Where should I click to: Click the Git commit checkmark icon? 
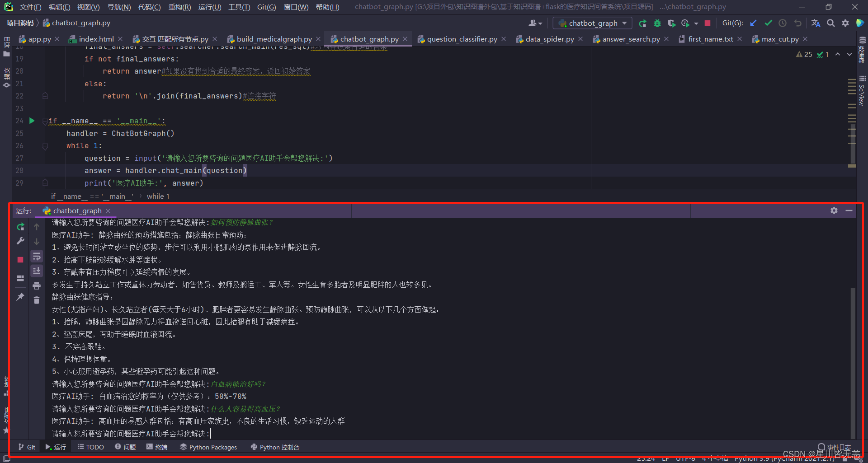tap(768, 23)
